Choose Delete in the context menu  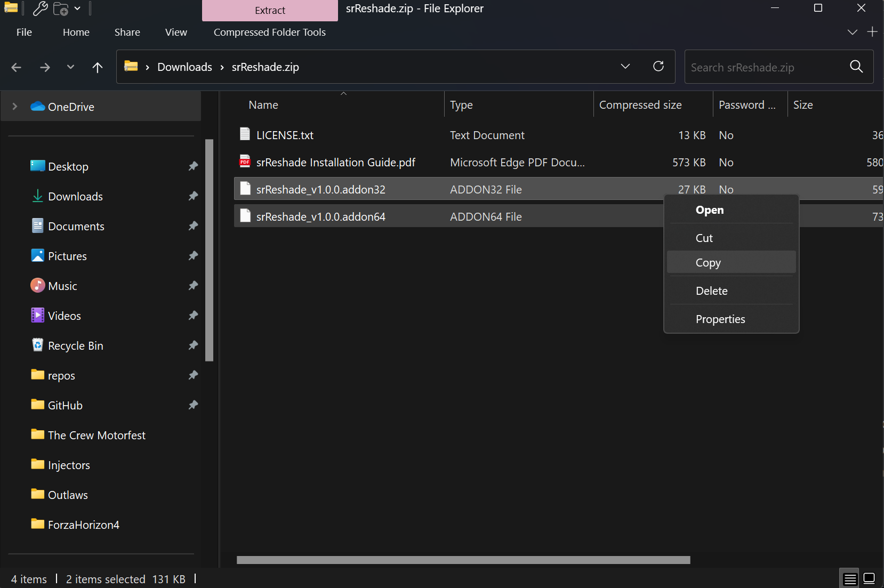click(731, 291)
